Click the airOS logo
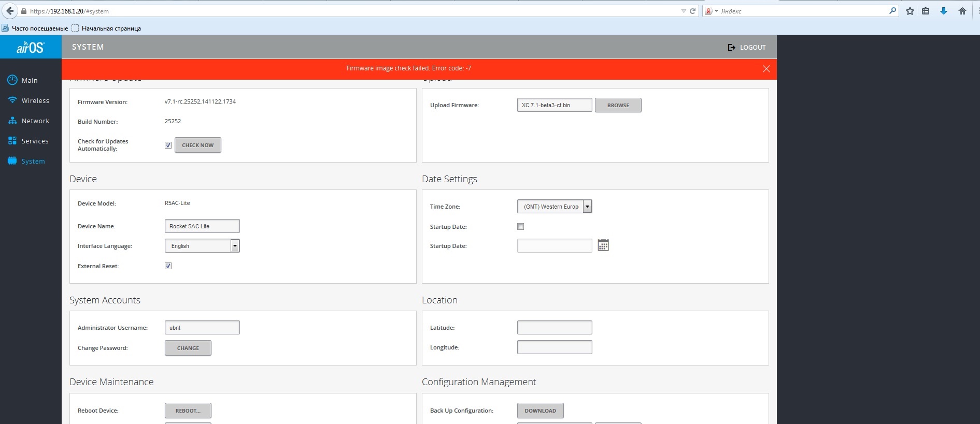 tap(31, 48)
